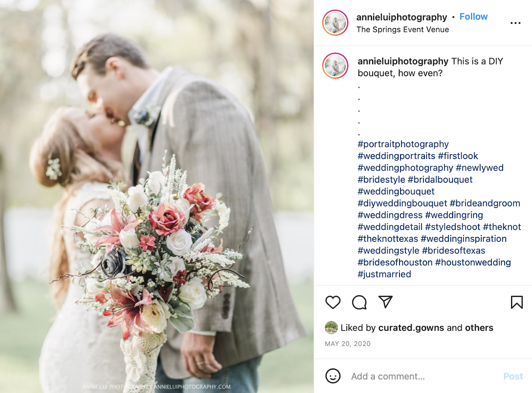Open annieluiphotography username in header

(402, 17)
